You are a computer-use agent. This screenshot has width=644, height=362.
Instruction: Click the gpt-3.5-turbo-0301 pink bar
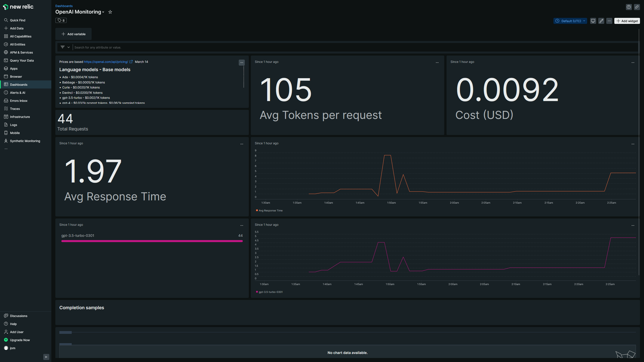[x=152, y=241]
